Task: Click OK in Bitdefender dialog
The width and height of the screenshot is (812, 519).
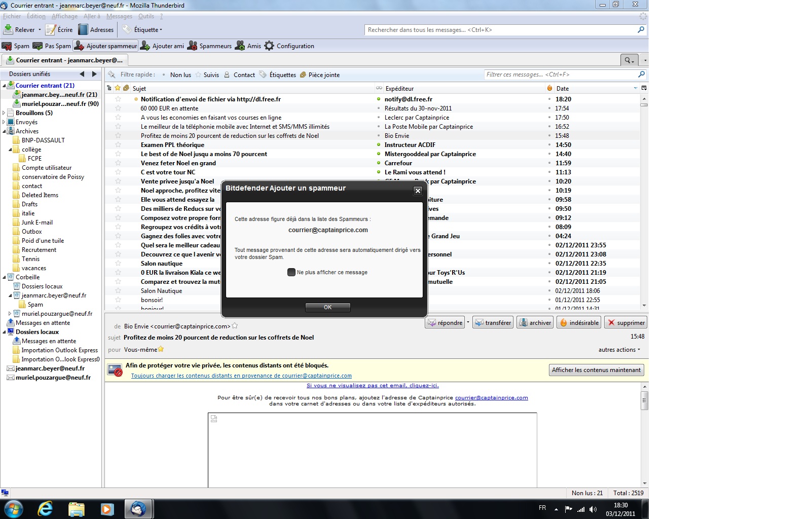Action: (x=328, y=307)
